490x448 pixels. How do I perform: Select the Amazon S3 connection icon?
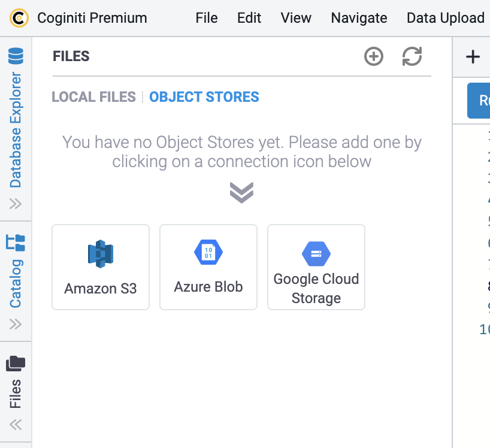coord(100,267)
